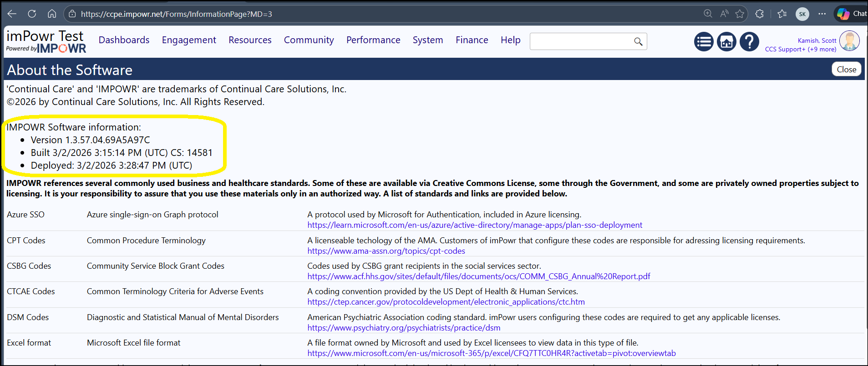868x366 pixels.
Task: Open the Community menu
Action: pos(309,40)
